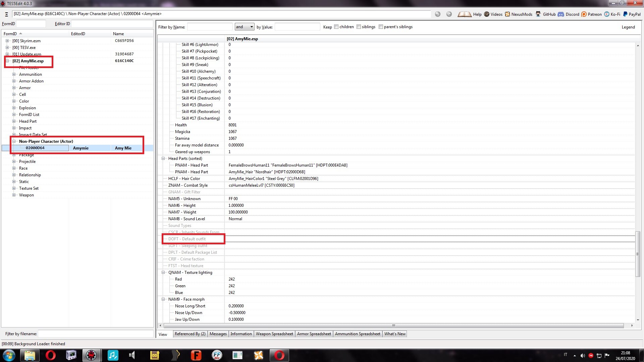Expand the Head Part group
The width and height of the screenshot is (644, 362).
coord(14,121)
